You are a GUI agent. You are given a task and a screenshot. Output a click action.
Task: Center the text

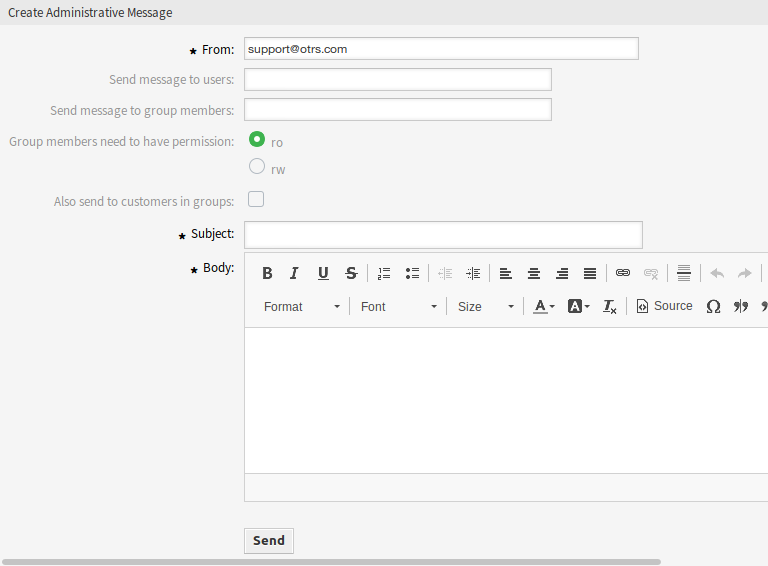tap(534, 273)
